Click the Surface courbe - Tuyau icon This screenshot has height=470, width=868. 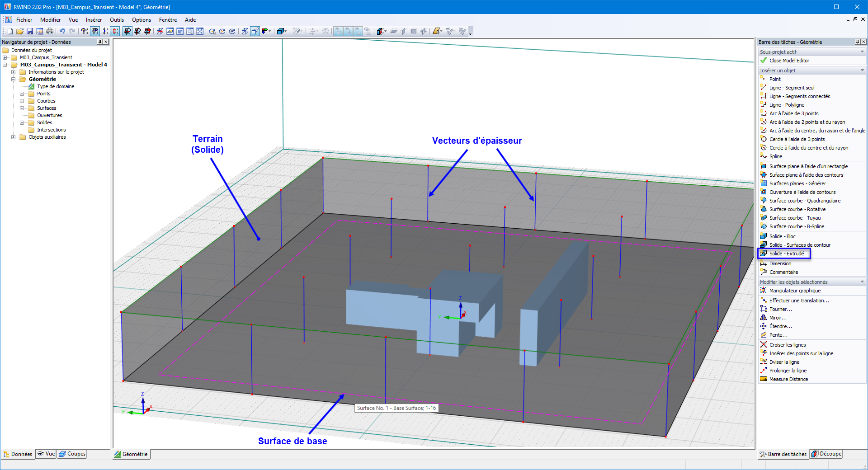pyautogui.click(x=764, y=218)
